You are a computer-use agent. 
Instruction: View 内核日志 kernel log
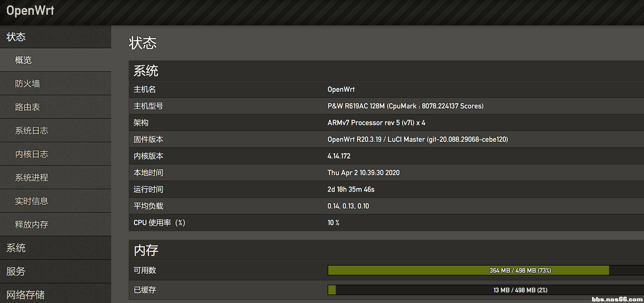(31, 154)
